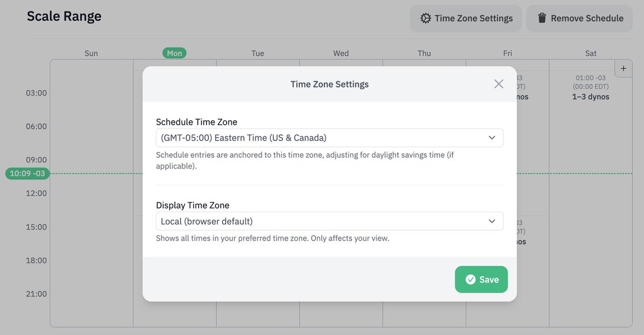This screenshot has width=644, height=335.
Task: Click the trash icon on Remove Schedule
Action: (x=542, y=18)
